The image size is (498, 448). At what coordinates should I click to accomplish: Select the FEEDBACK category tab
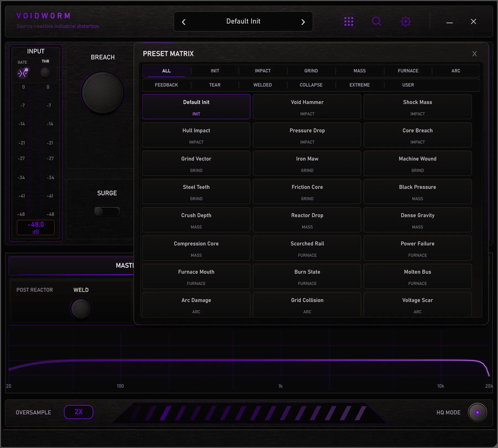[x=166, y=85]
